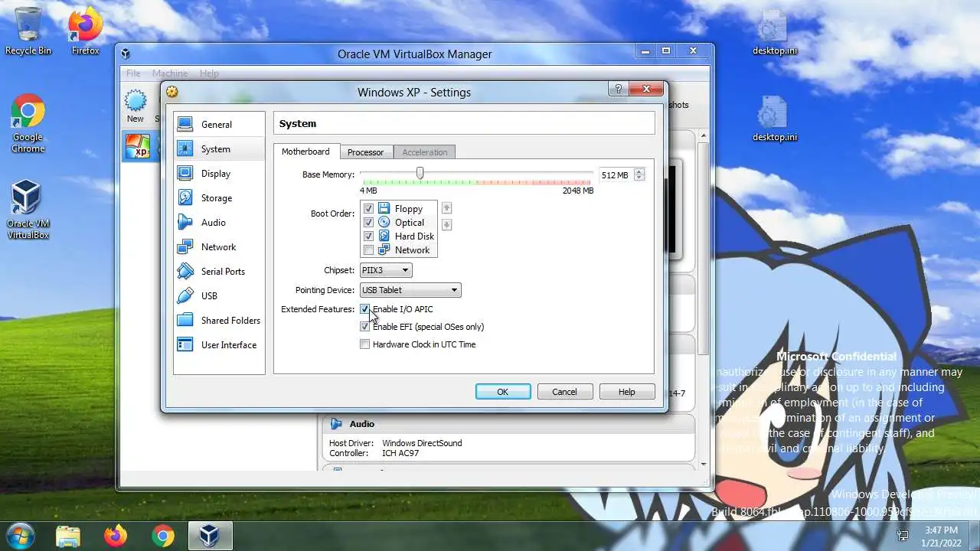Confirm settings with the OK button

pos(503,392)
